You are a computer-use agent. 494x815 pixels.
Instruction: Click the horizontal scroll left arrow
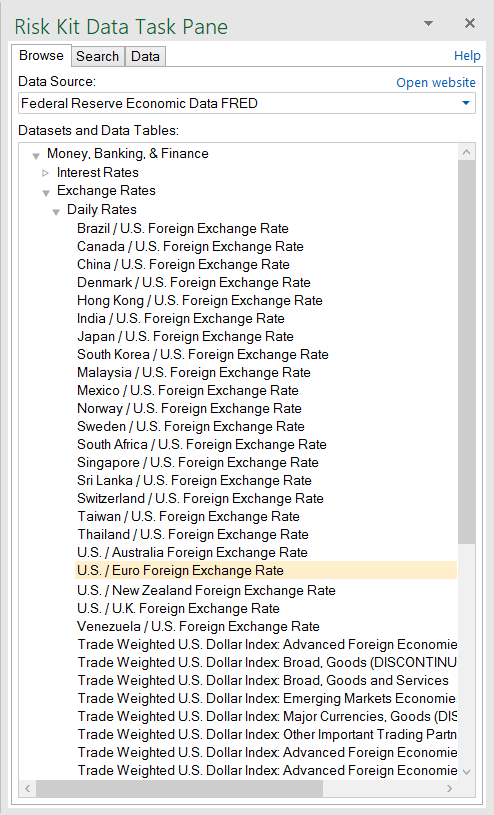click(x=28, y=788)
